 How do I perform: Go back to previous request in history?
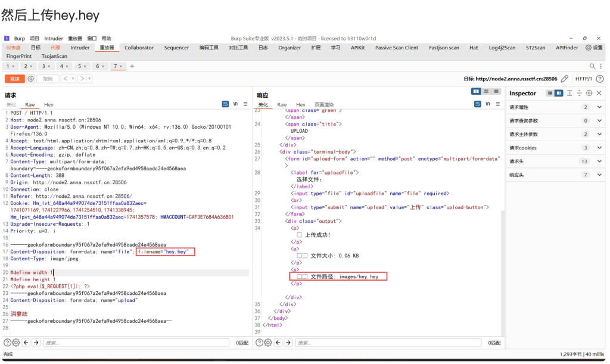[66, 79]
